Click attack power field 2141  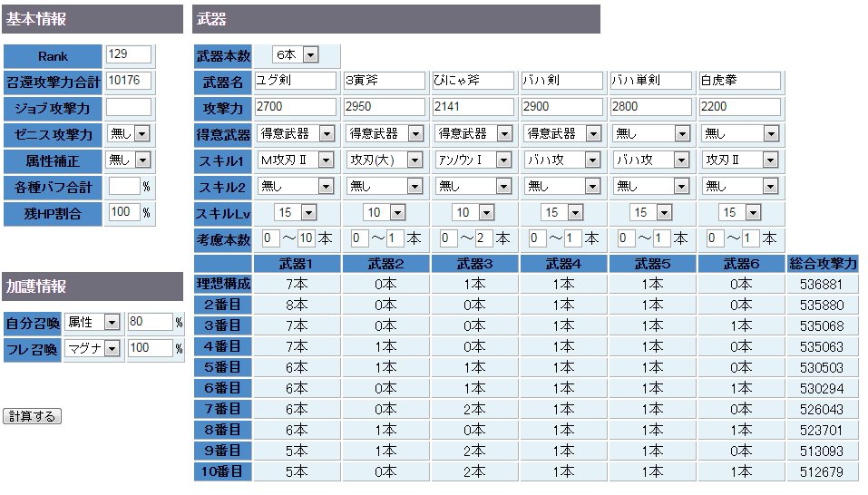click(473, 107)
